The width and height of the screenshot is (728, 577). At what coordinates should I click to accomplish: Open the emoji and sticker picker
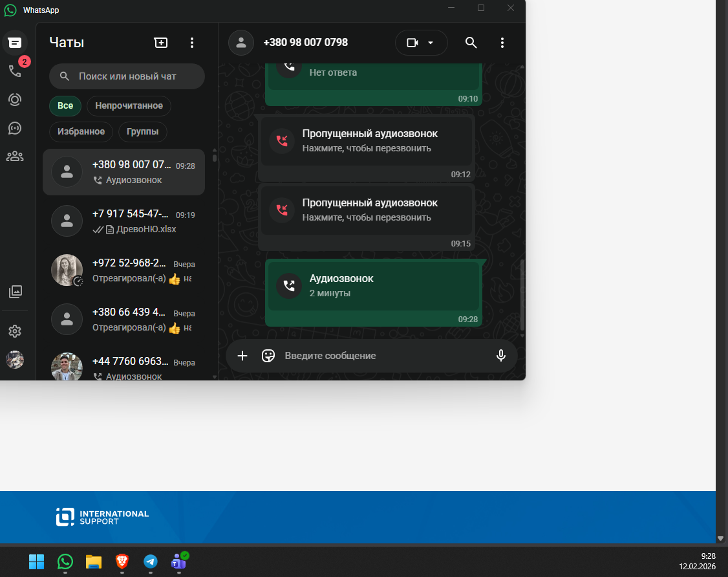click(x=268, y=356)
